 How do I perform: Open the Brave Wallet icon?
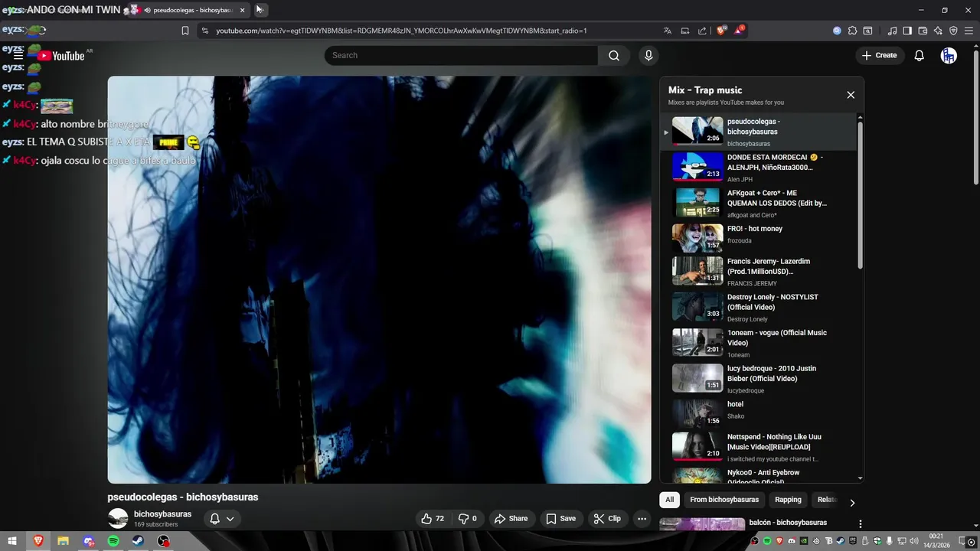coord(923,31)
